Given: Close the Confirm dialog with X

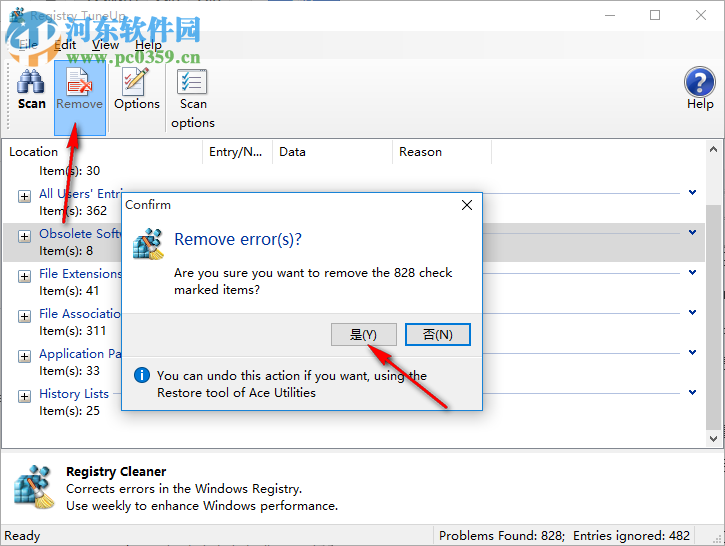Looking at the screenshot, I should (x=467, y=205).
